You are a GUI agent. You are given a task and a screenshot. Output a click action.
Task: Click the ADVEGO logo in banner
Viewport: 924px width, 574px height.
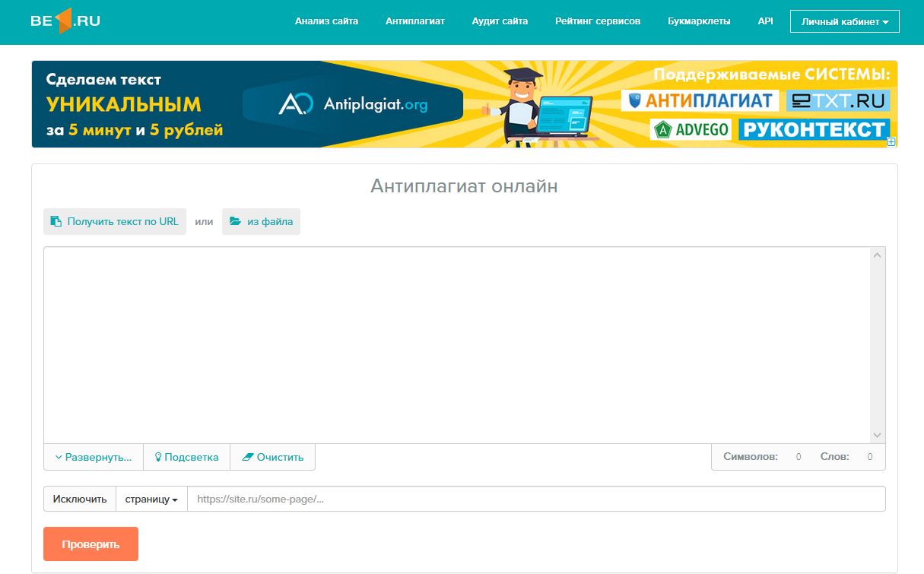point(691,130)
